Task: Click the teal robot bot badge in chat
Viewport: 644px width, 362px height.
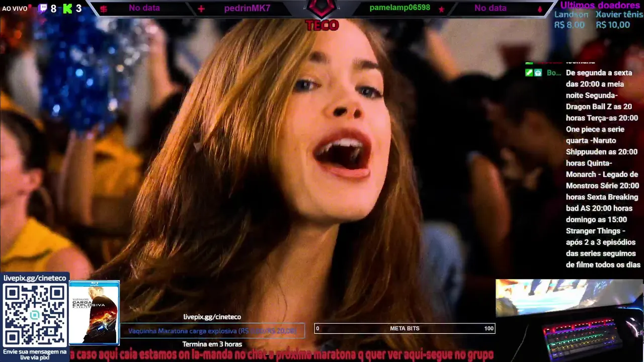Action: coord(538,72)
